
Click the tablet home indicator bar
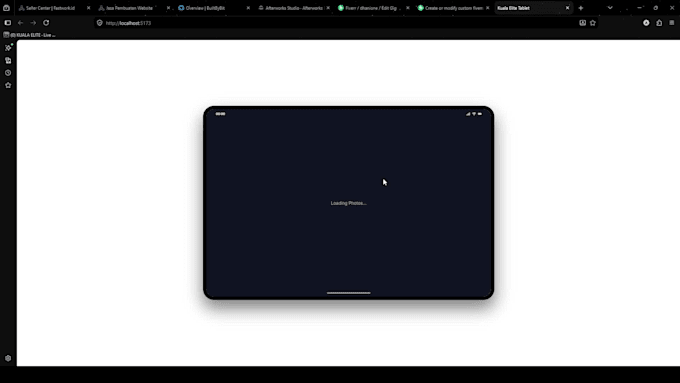click(349, 293)
